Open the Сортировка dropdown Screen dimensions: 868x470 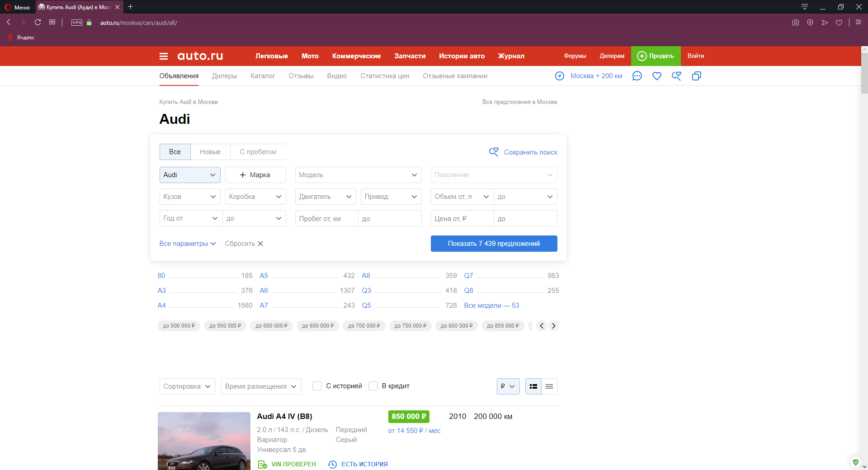tap(187, 386)
